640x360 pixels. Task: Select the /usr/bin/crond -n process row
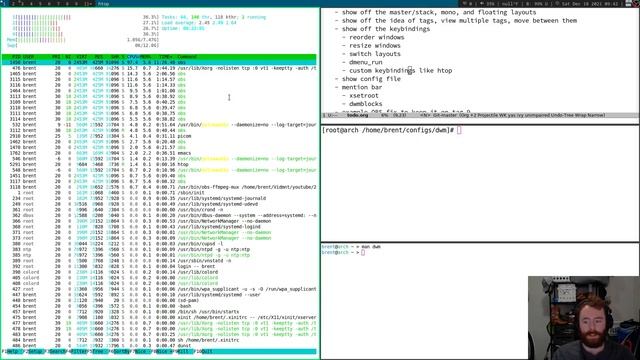click(159, 210)
